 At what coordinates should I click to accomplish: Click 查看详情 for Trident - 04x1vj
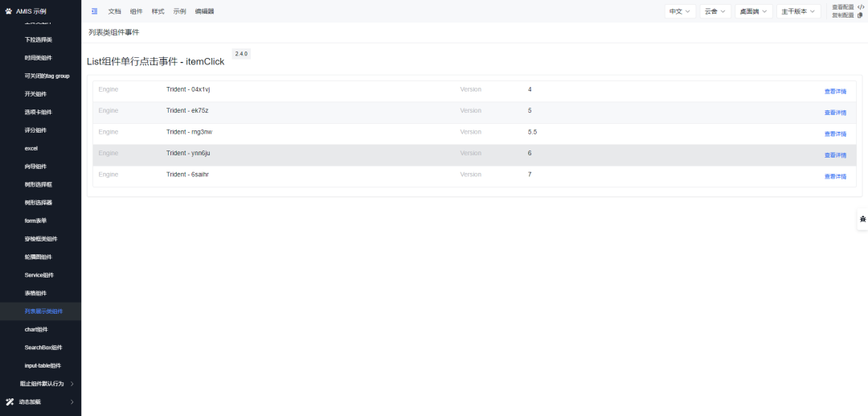(x=835, y=92)
